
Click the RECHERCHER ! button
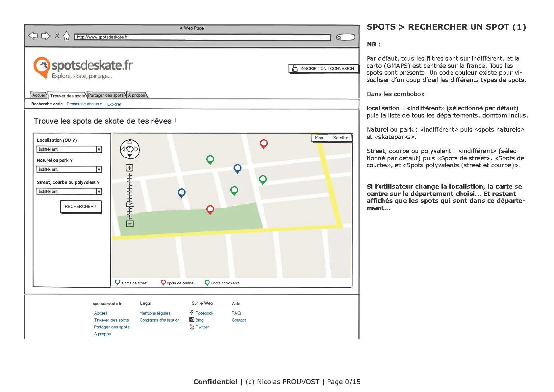pyautogui.click(x=81, y=207)
